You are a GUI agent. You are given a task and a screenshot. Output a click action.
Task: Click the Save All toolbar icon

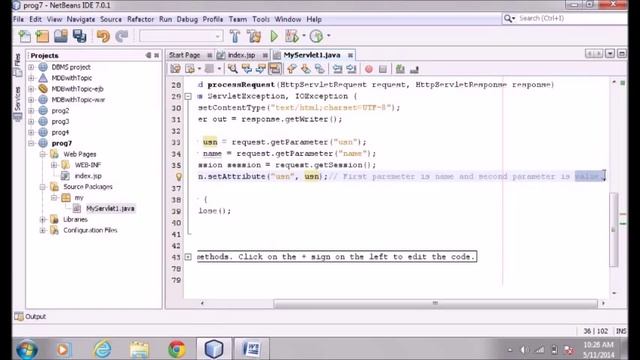[x=80, y=36]
